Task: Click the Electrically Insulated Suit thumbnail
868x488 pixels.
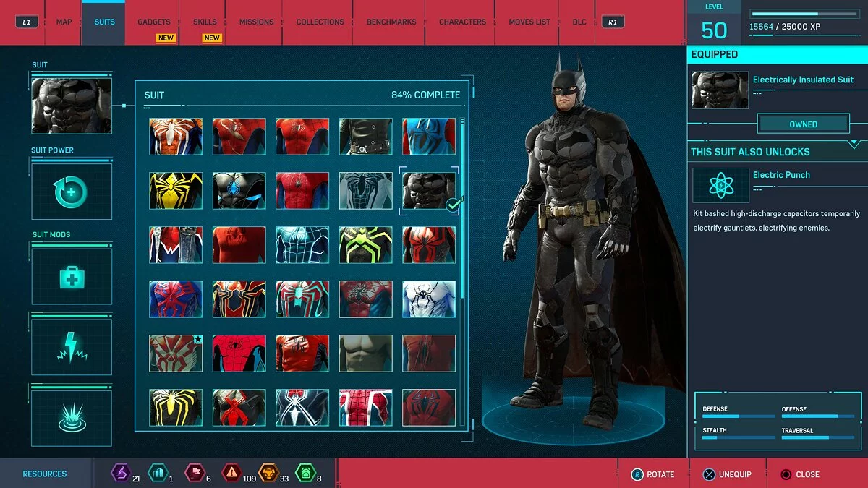Action: pyautogui.click(x=720, y=90)
